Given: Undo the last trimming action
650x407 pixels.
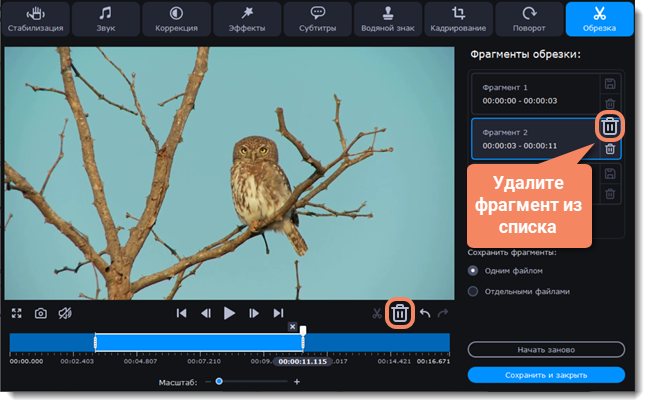Looking at the screenshot, I should [424, 313].
